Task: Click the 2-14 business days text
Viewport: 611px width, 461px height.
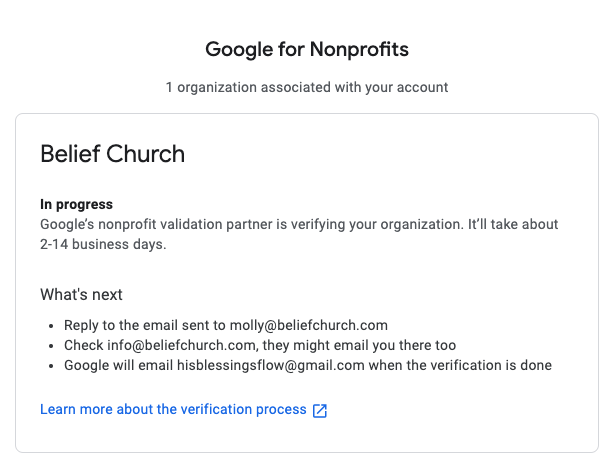Action: [103, 244]
